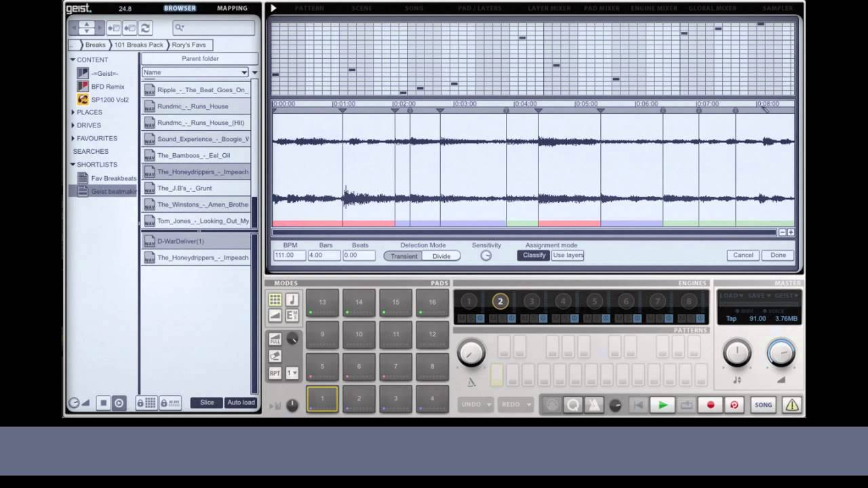The image size is (868, 488).
Task: Click pad 1 with yellow outline
Action: tap(322, 399)
